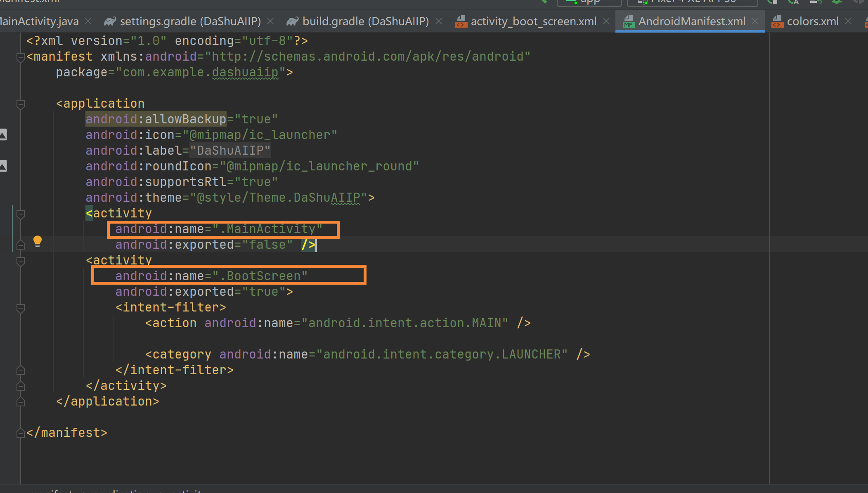Viewport: 868px width, 493px height.
Task: Collapse the application element fold marker
Action: coord(20,104)
